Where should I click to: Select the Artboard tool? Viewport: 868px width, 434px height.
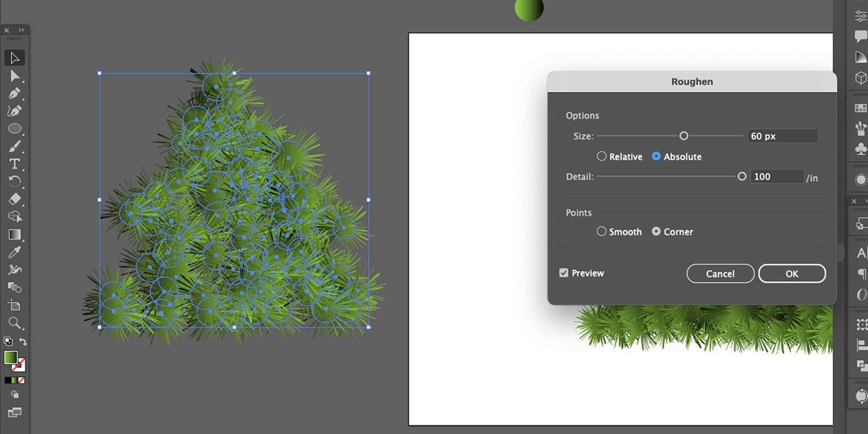coord(14,305)
